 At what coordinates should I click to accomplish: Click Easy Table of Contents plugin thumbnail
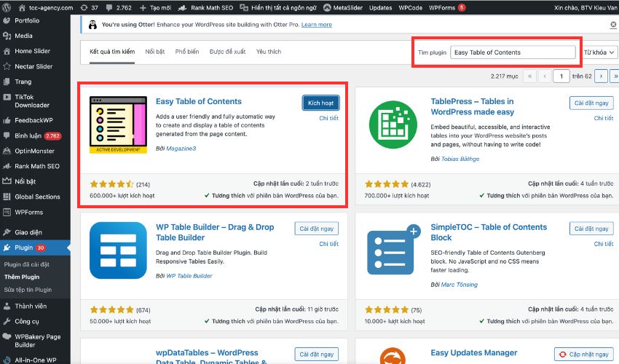coord(118,124)
